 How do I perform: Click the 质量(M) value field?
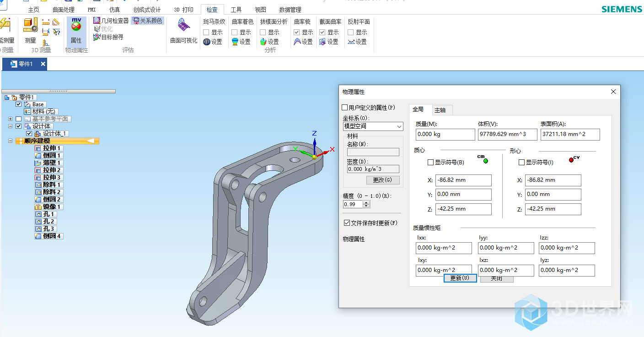[x=445, y=134]
